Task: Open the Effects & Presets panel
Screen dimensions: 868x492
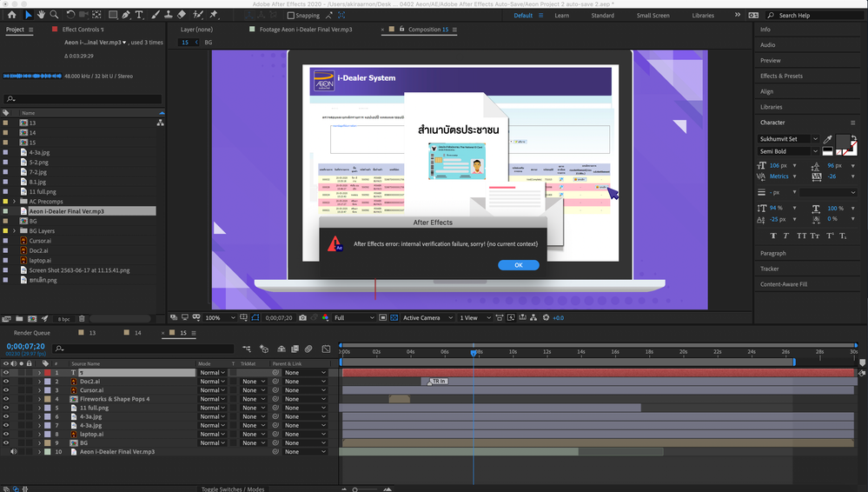Action: coord(781,76)
